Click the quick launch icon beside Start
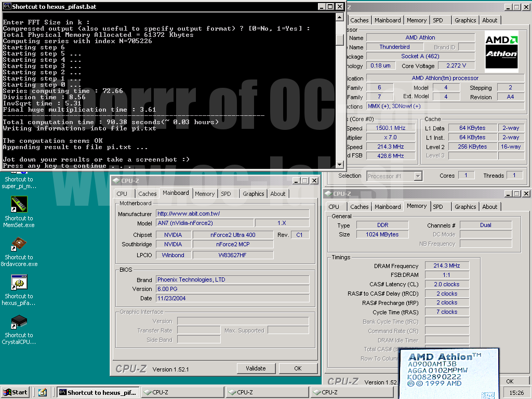532x399 pixels. click(43, 393)
